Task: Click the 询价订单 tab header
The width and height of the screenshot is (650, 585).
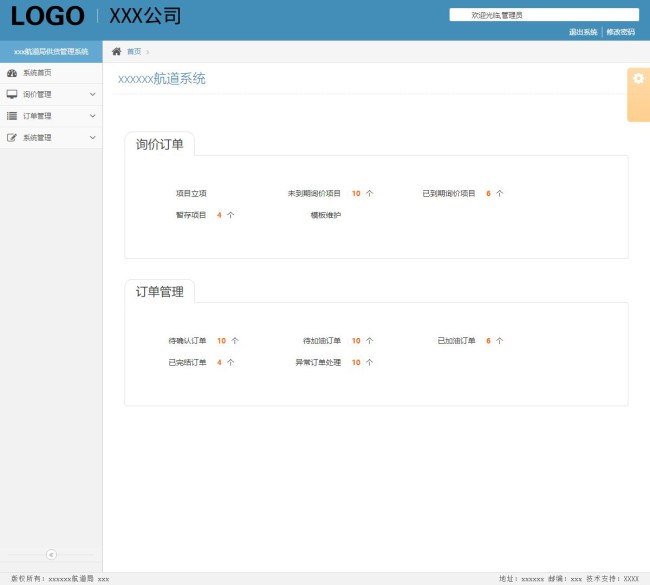Action: 160,144
